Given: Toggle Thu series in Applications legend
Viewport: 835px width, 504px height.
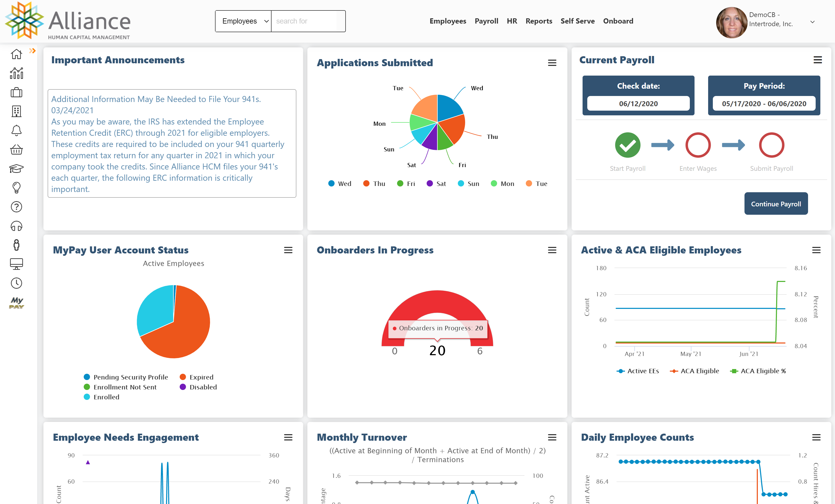Looking at the screenshot, I should tap(374, 184).
